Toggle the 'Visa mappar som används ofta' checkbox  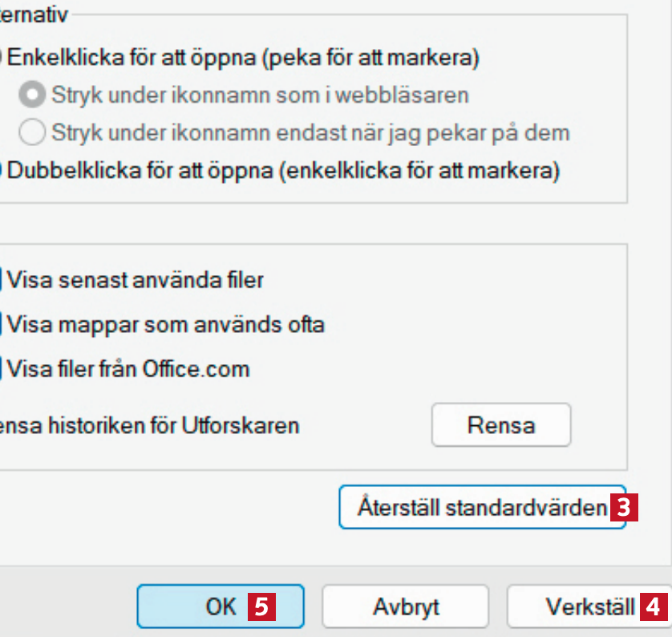coord(2,325)
